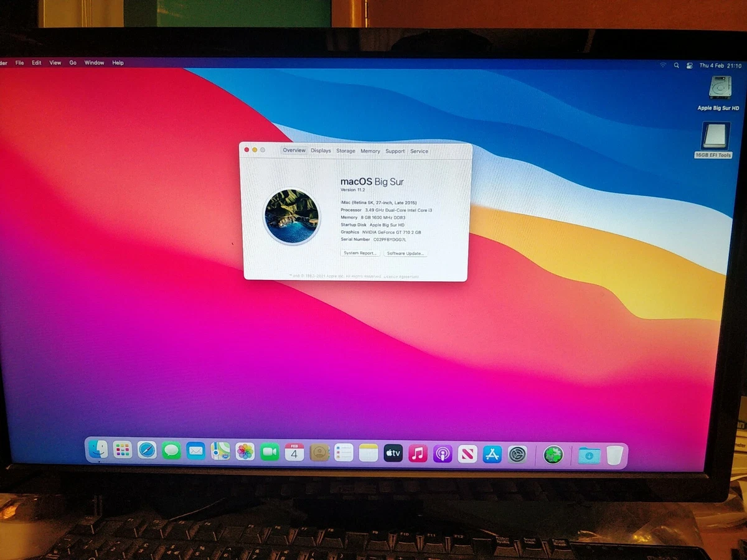This screenshot has height=560, width=747.
Task: Click the Graphics NVIDIA GeForce GT 710 line
Action: 380,232
